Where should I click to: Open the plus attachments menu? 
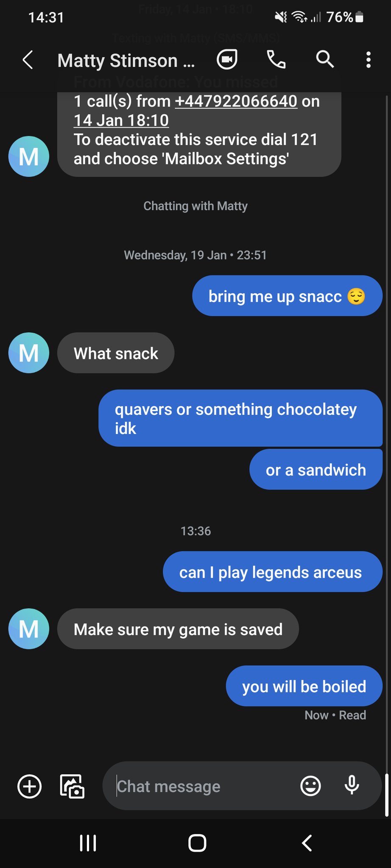point(29,787)
